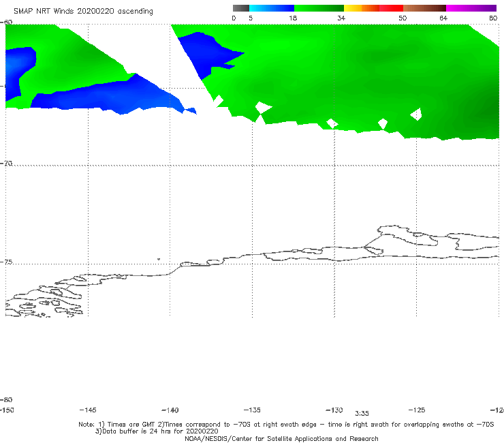Image resolution: width=504 pixels, height=443 pixels.
Task: Select the gray 0–5 segment of the color bar
Action: click(240, 8)
